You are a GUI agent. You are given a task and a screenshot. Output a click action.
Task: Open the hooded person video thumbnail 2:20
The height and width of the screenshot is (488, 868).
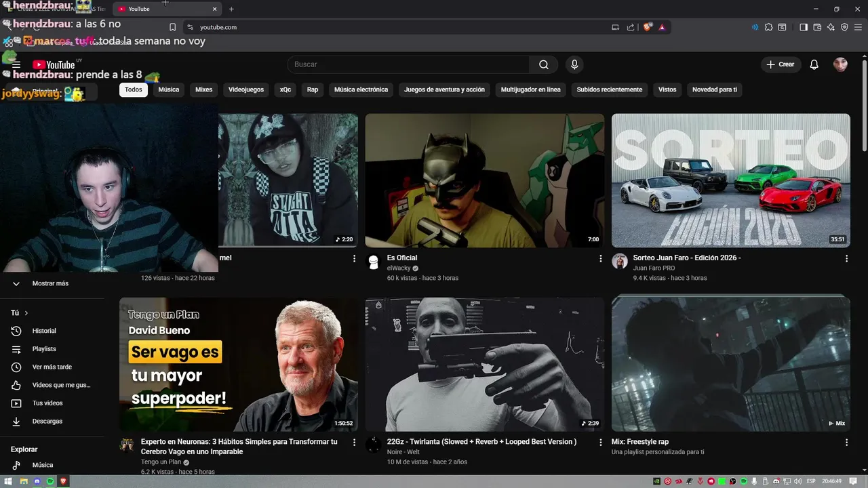[x=288, y=180]
